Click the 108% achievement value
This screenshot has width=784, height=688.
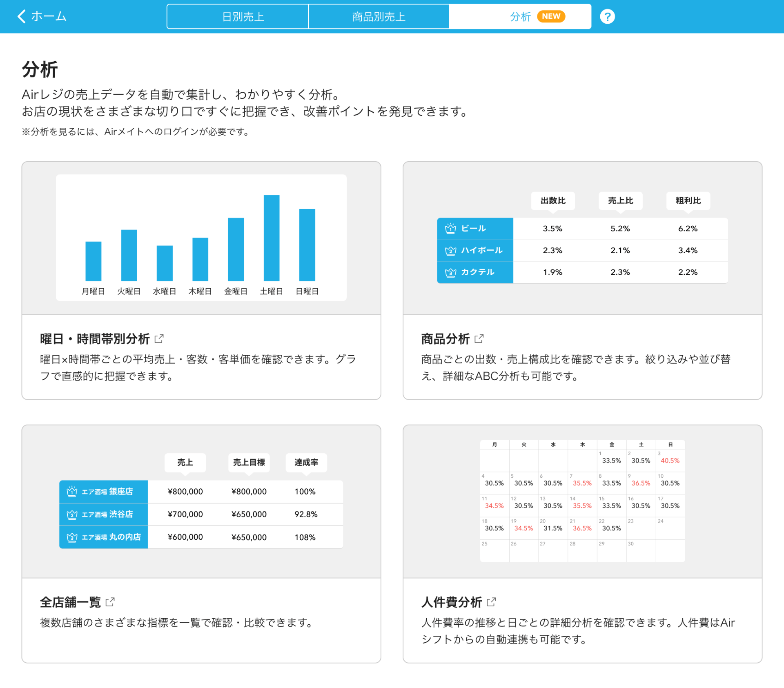305,537
